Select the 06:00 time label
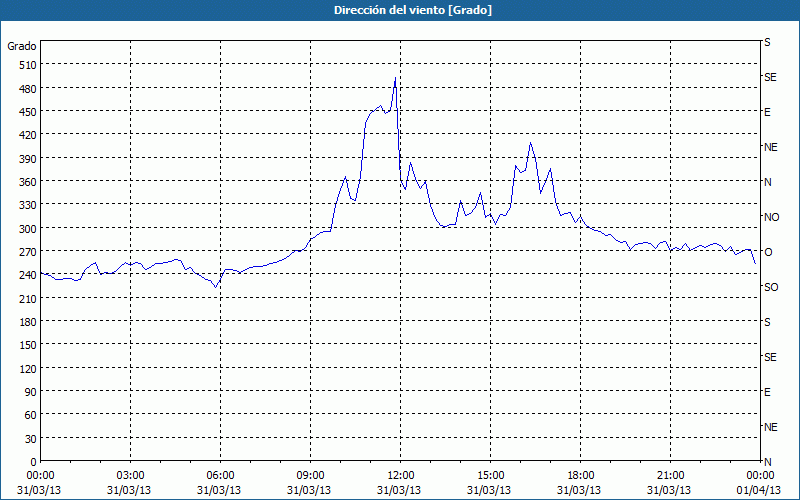 tap(220, 476)
